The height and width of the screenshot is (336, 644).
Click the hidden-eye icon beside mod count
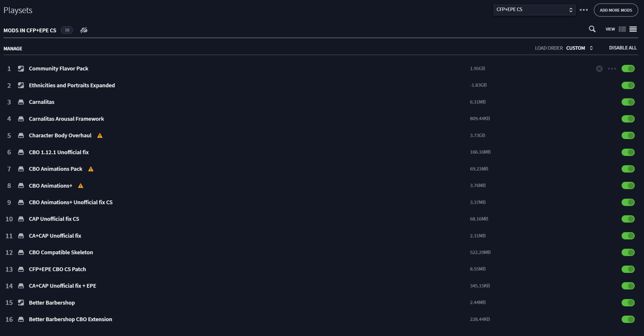coord(84,30)
